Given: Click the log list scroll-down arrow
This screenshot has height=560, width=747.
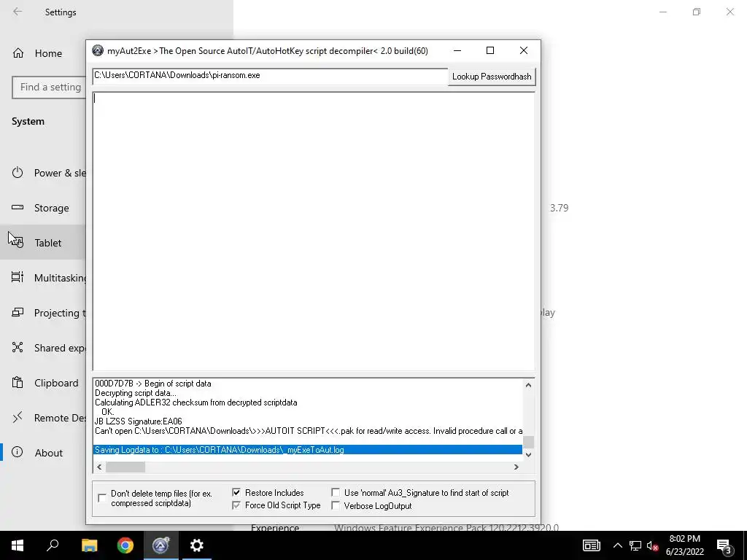Looking at the screenshot, I should 528,455.
